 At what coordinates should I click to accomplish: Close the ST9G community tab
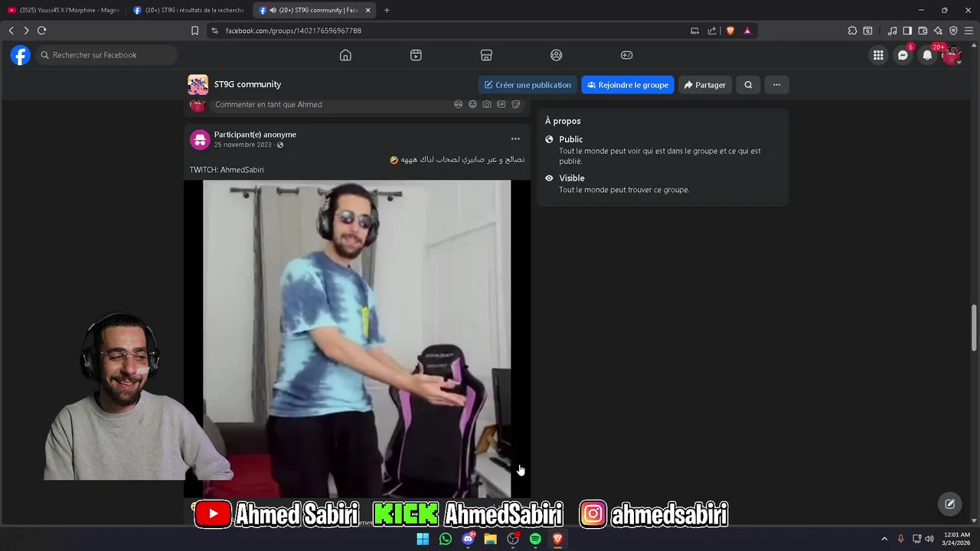[367, 10]
